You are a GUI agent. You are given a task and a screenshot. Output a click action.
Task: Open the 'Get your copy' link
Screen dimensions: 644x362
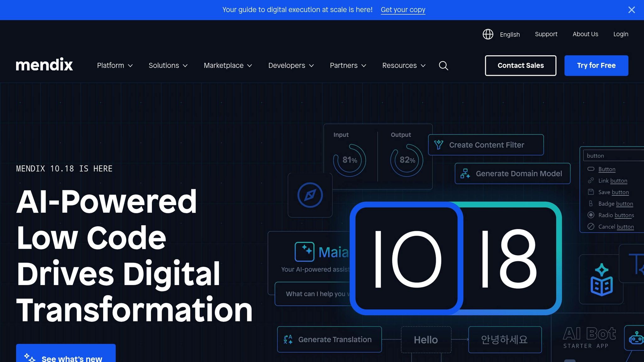coord(403,10)
